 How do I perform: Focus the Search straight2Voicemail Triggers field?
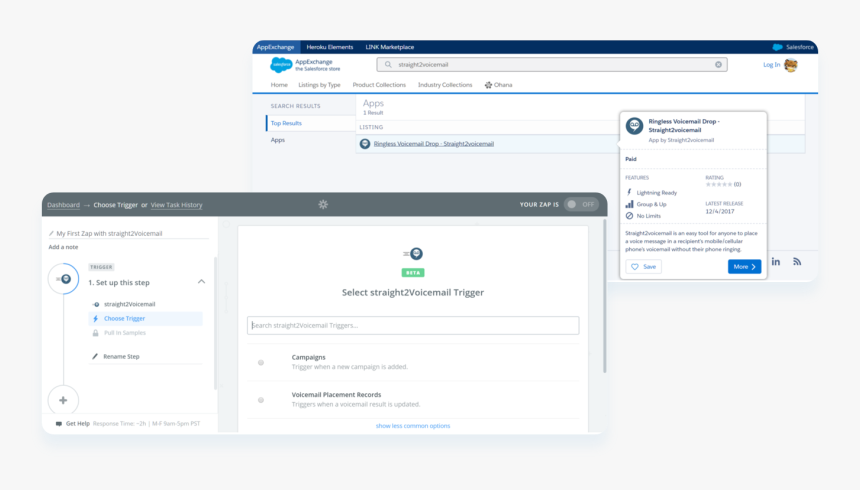413,325
